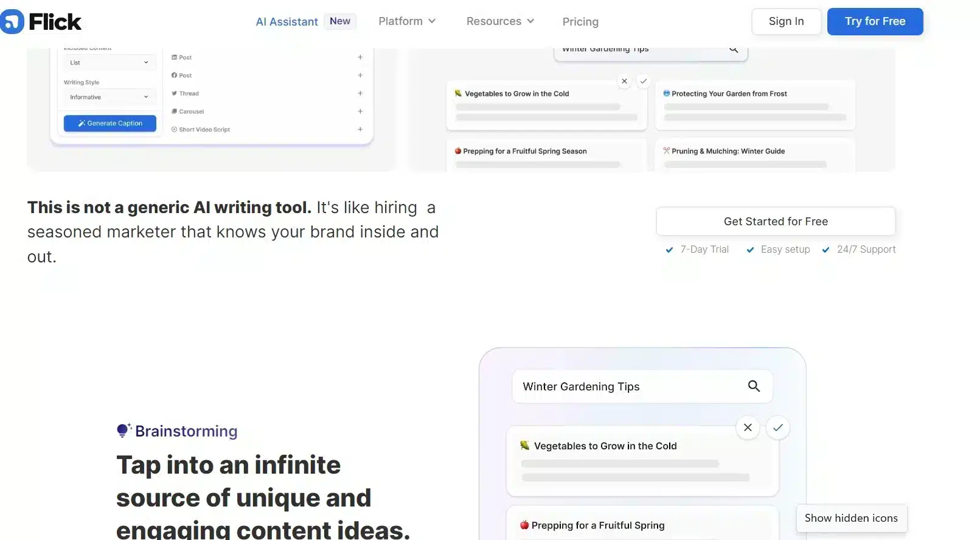Click the 7-Day Trial text
The width and height of the screenshot is (980, 540).
click(x=704, y=250)
